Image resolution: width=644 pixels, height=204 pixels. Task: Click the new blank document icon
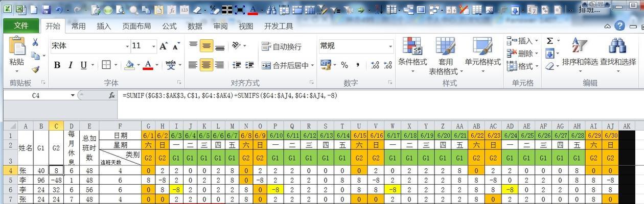(x=33, y=10)
